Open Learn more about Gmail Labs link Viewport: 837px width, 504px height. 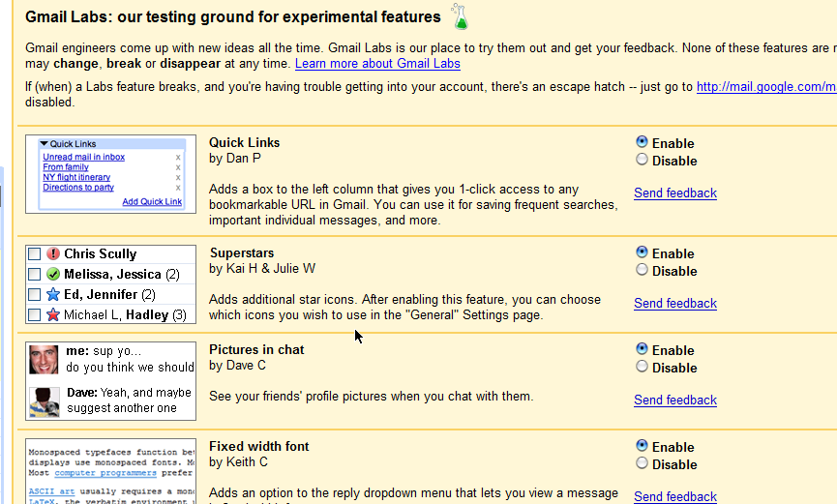click(x=377, y=64)
